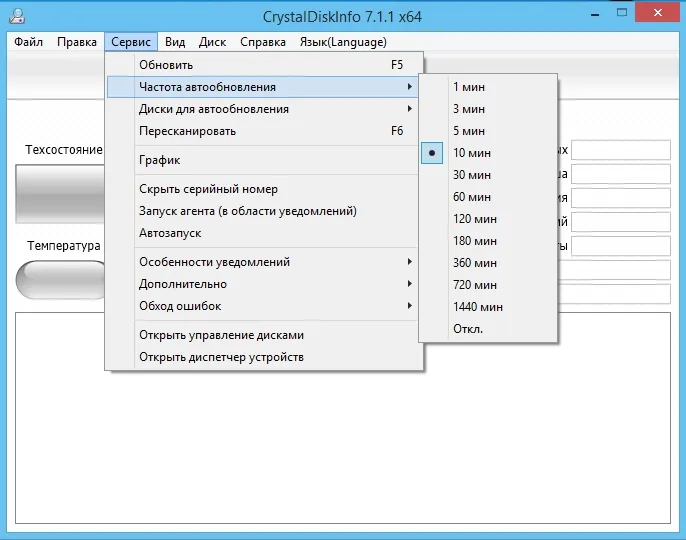Choose Обновить from the menu
686x540 pixels.
pos(264,65)
